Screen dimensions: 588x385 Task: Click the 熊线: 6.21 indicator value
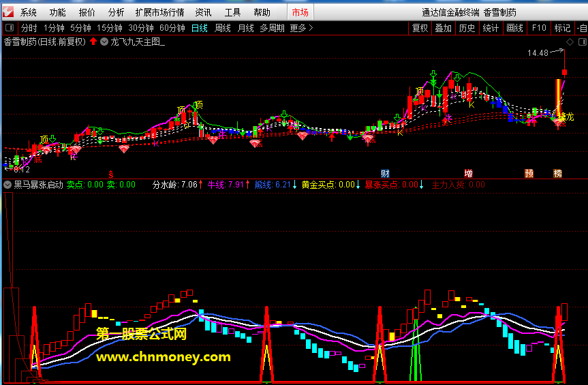(273, 185)
